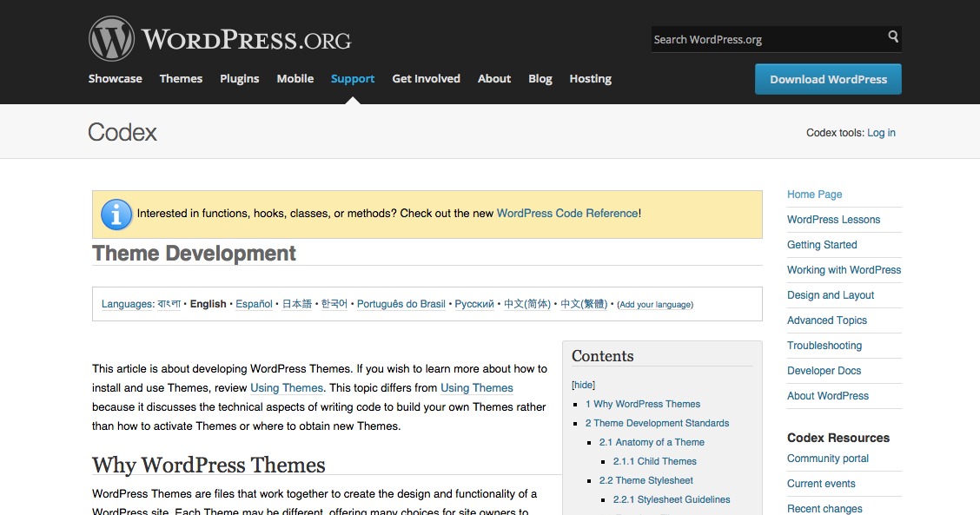Click the Add your language link
The image size is (980, 515).
pyautogui.click(x=655, y=304)
